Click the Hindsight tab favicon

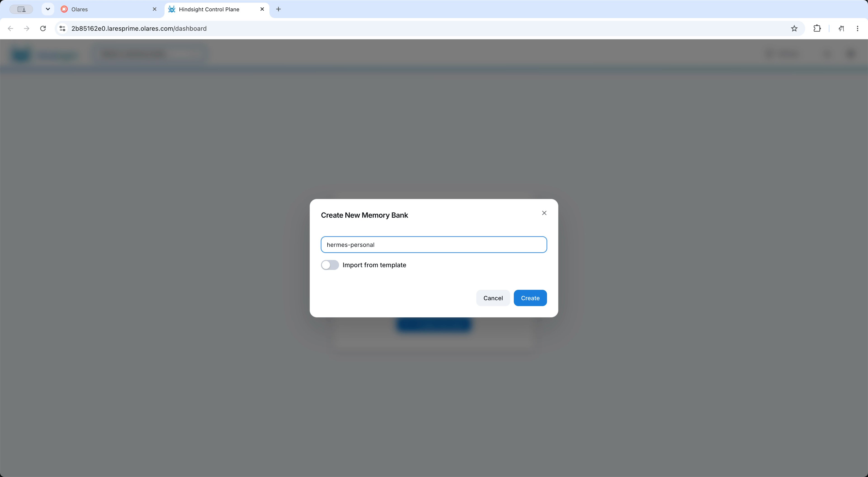click(x=172, y=9)
